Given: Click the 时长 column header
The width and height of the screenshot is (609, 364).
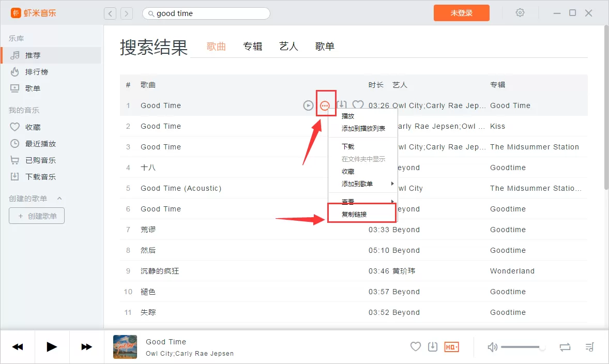Looking at the screenshot, I should pos(375,85).
